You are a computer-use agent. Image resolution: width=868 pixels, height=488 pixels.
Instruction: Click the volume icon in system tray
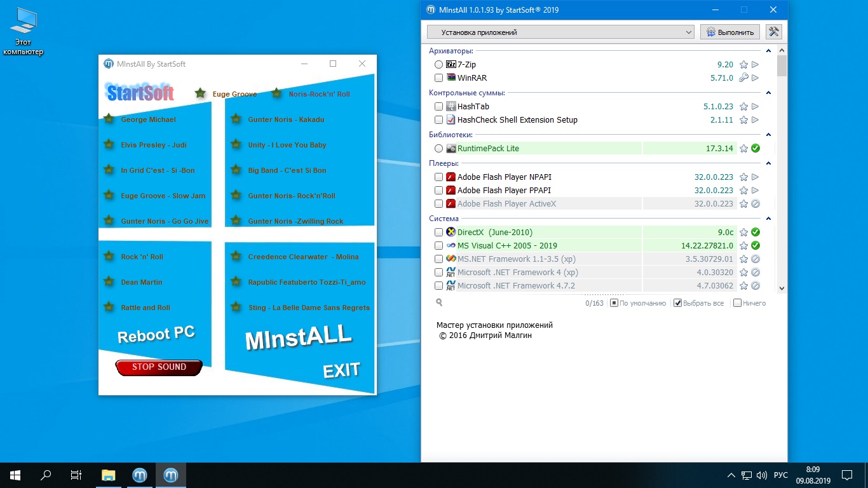click(x=763, y=475)
